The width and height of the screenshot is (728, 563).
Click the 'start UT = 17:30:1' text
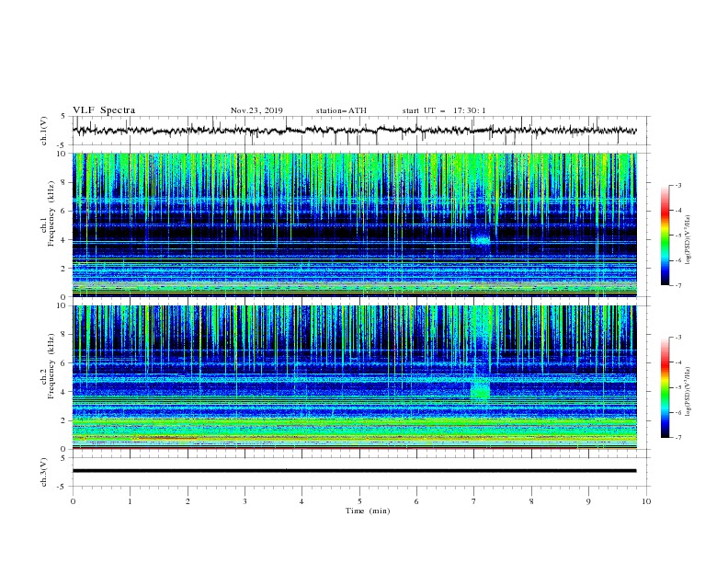tap(444, 110)
